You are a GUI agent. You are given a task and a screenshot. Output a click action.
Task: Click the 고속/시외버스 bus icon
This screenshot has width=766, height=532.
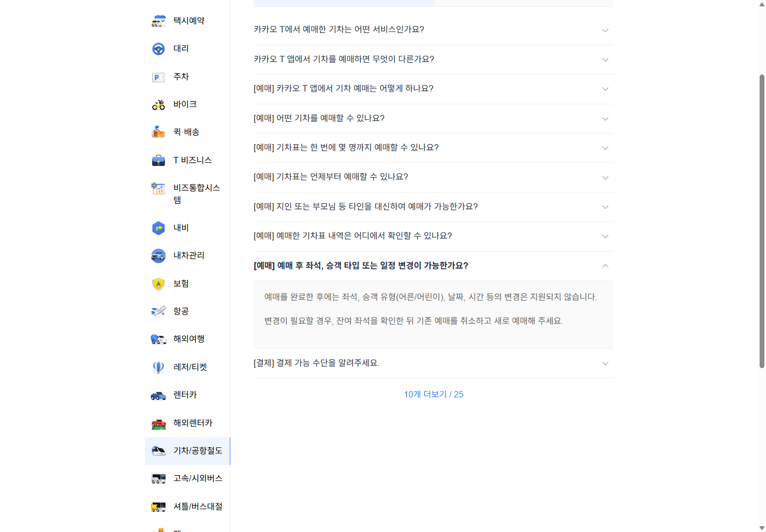(159, 479)
